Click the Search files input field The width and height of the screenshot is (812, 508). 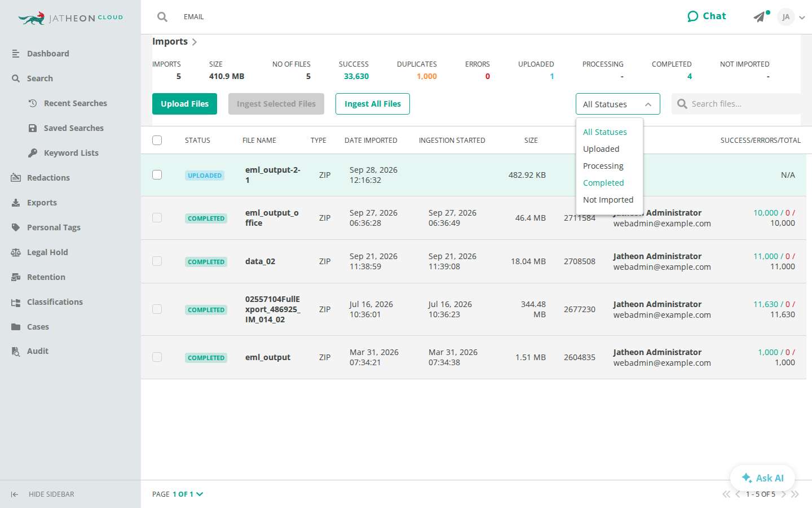click(736, 104)
